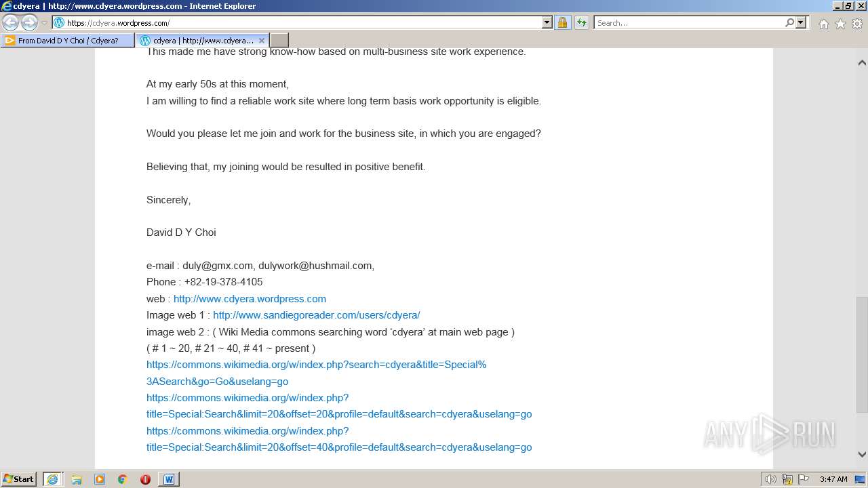Click the 'Phone : +82-19-378-4105' line
The height and width of the screenshot is (488, 868).
click(204, 282)
